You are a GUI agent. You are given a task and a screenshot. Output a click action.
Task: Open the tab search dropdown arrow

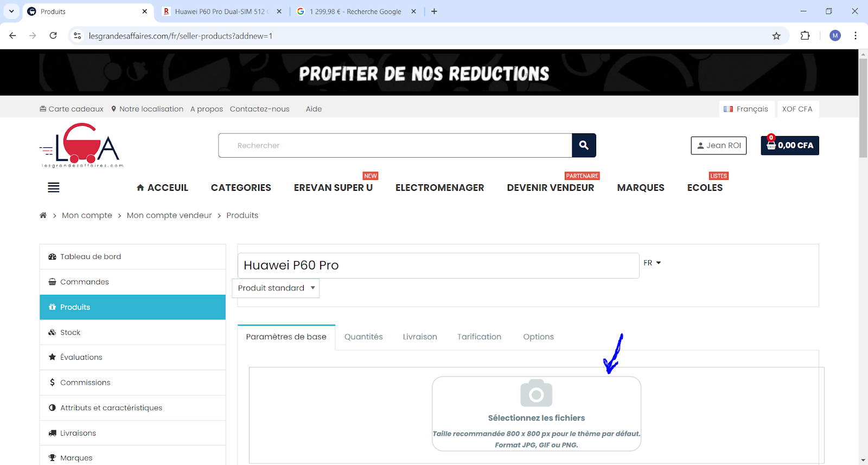click(x=11, y=11)
